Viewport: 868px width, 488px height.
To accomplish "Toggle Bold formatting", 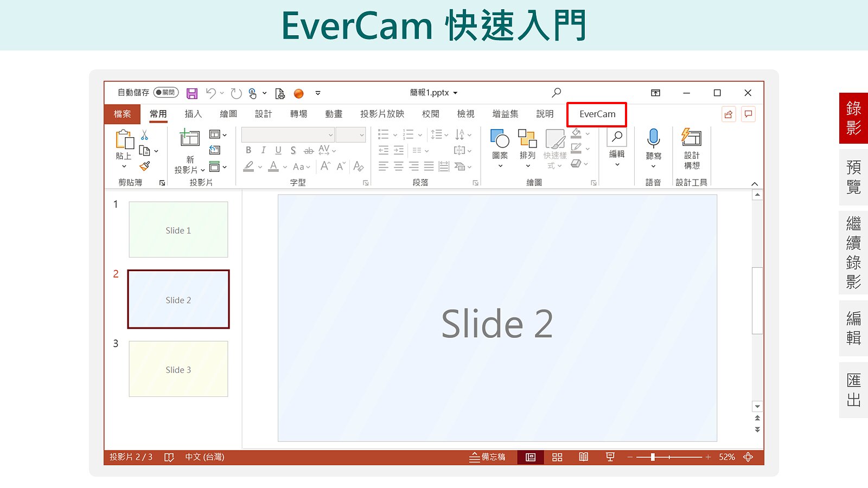I will [248, 150].
